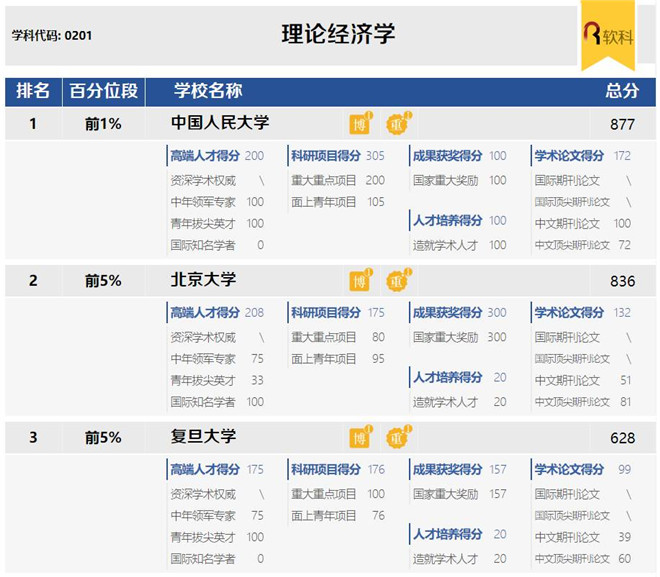The image size is (660, 577).
Task: Select the school name 复旦大学
Action: [203, 436]
